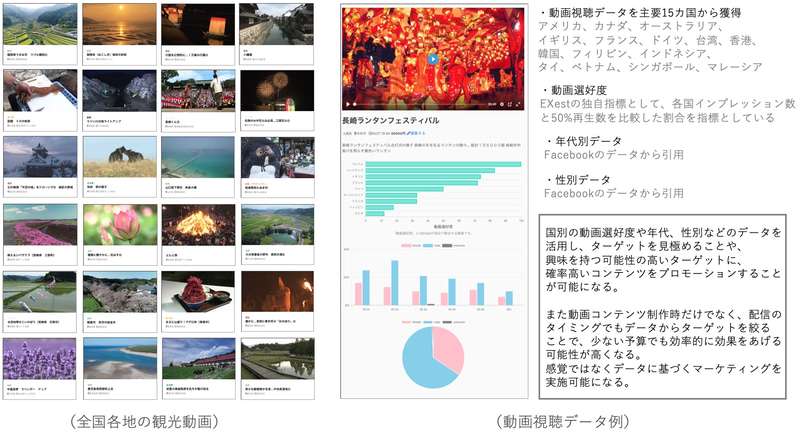Open the purple lavender field thumbnail
800x434 pixels.
point(40,359)
